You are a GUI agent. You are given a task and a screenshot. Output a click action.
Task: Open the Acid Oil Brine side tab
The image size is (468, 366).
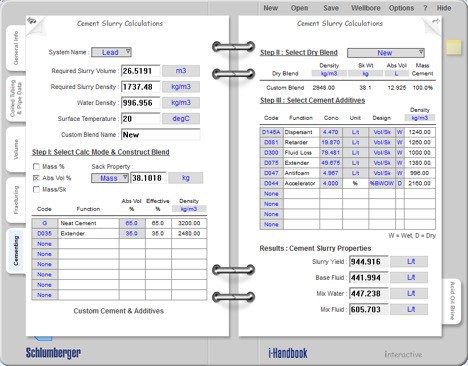(452, 301)
